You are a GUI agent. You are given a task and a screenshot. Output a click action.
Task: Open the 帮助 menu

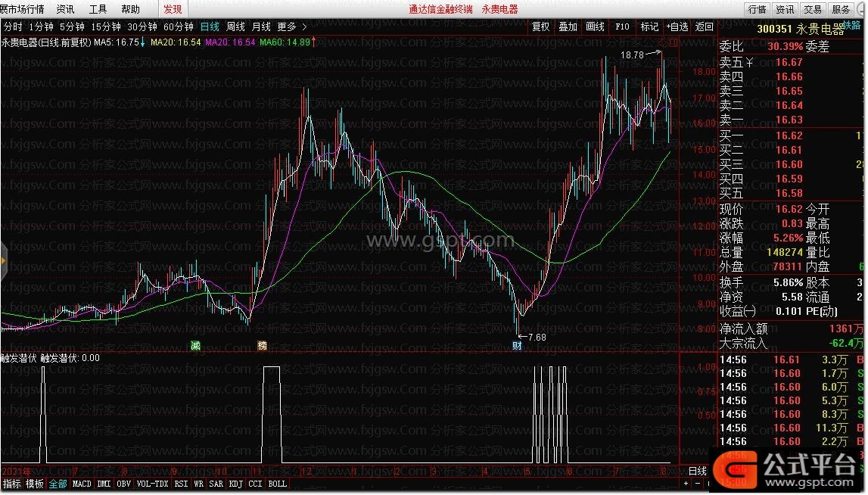(x=131, y=9)
